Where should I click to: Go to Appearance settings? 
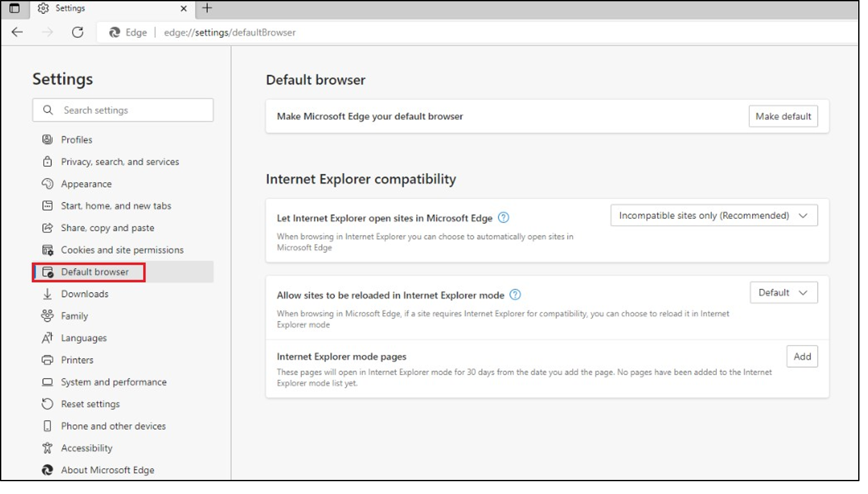coord(123,184)
